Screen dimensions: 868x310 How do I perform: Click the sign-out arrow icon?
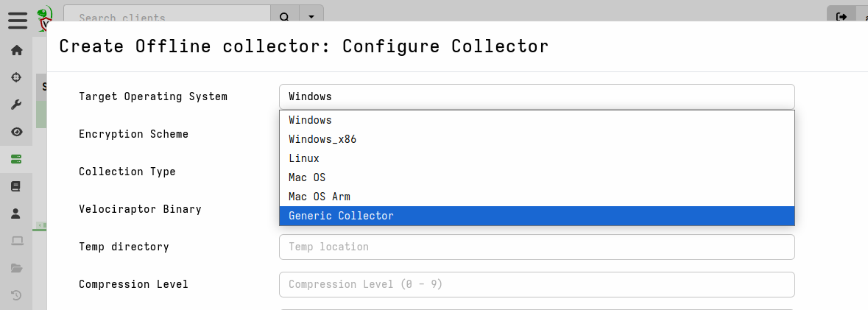841,17
